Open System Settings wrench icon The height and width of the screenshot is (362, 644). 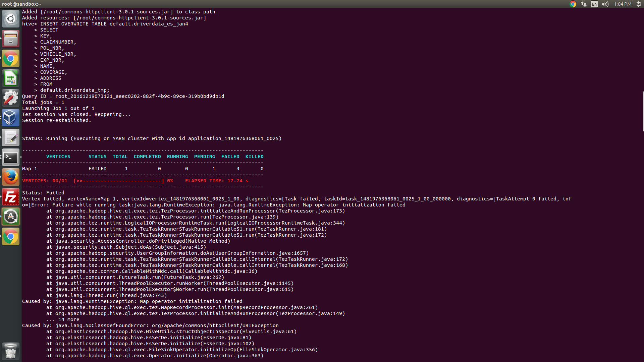coord(11,98)
